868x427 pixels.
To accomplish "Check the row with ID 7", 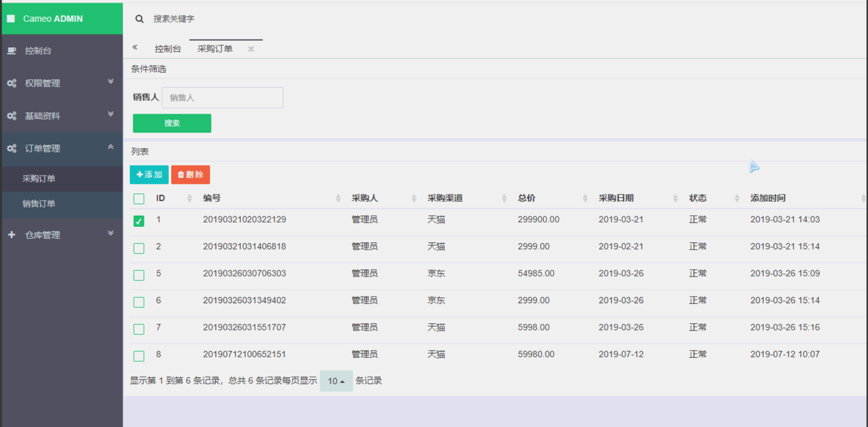I will 139,329.
